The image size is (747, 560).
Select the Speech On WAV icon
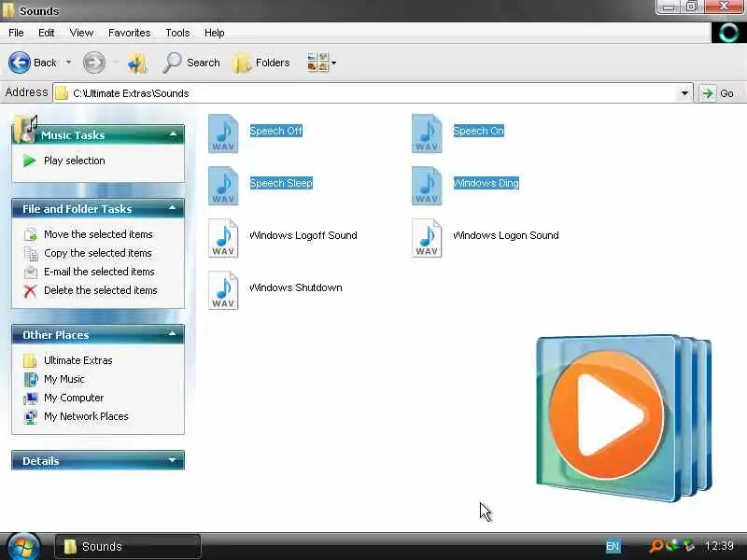pyautogui.click(x=427, y=133)
